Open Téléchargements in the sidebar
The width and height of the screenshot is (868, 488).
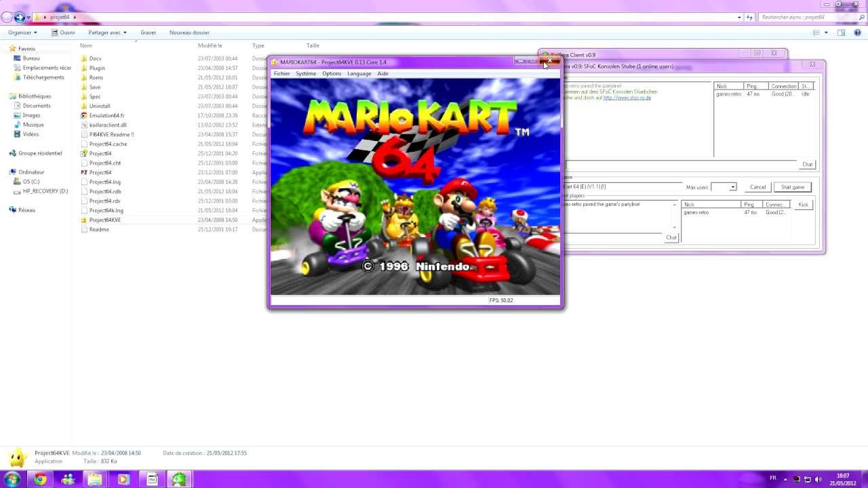pos(43,77)
